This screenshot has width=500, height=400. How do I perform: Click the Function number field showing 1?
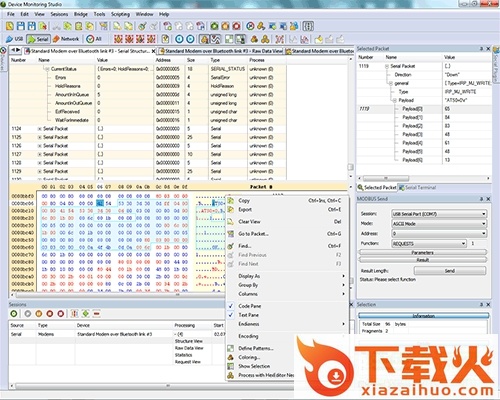tap(476, 244)
